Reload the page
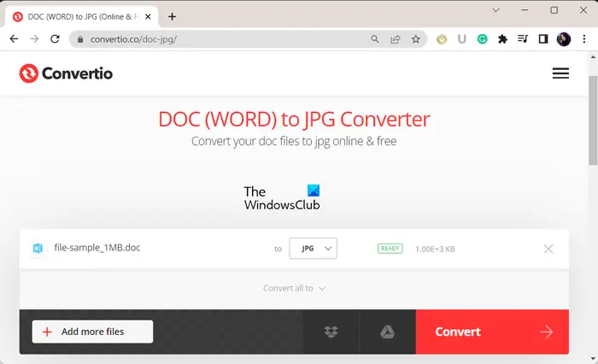 point(55,39)
